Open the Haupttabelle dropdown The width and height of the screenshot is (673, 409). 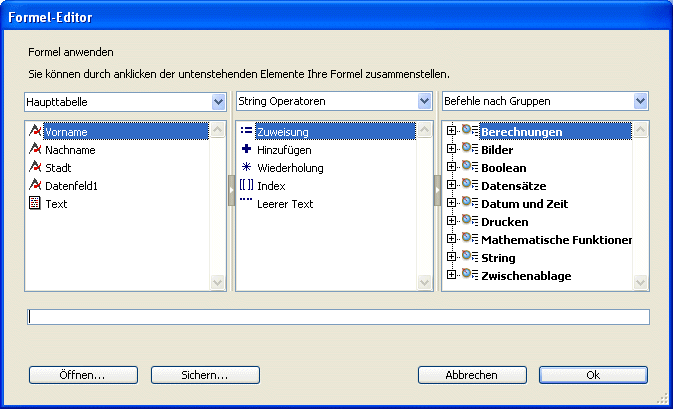click(x=218, y=101)
